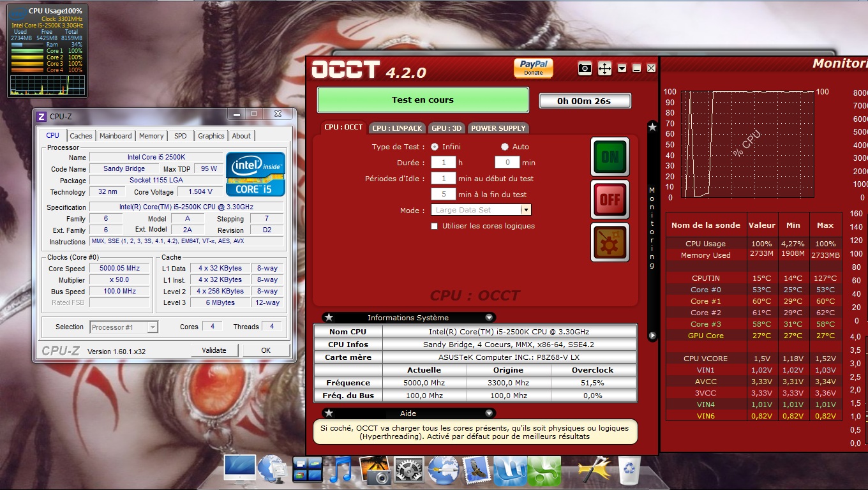
Task: Click the PayPal Donate button
Action: point(533,68)
